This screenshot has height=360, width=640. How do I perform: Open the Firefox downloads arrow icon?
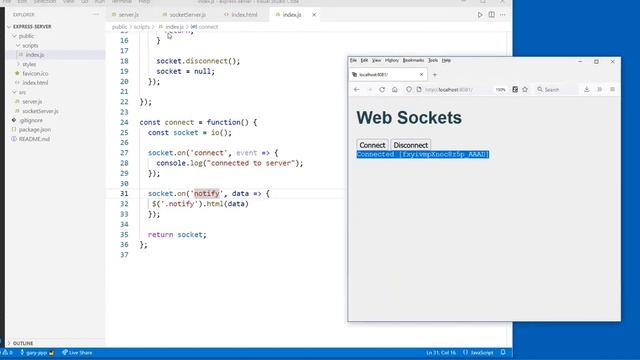point(587,89)
